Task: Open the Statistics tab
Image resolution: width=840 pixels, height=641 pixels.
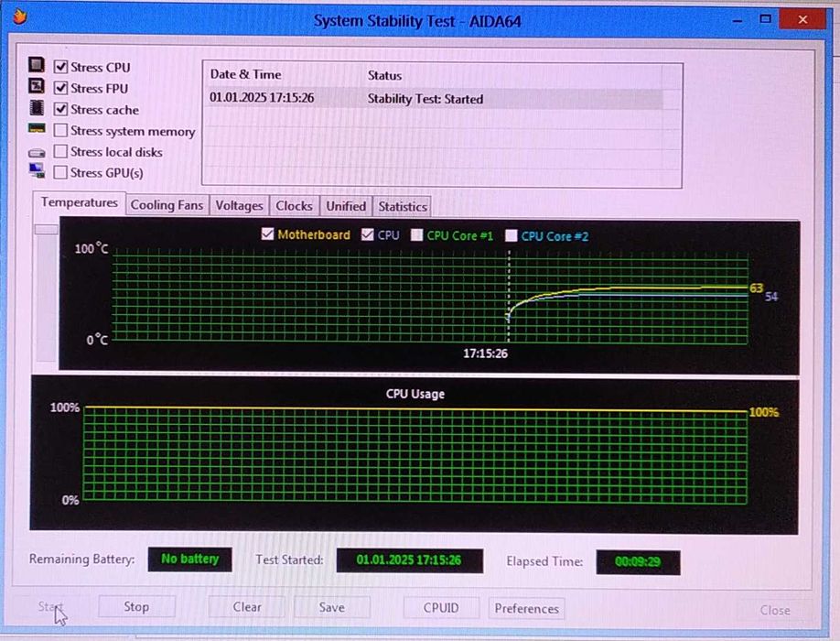Action: (403, 206)
